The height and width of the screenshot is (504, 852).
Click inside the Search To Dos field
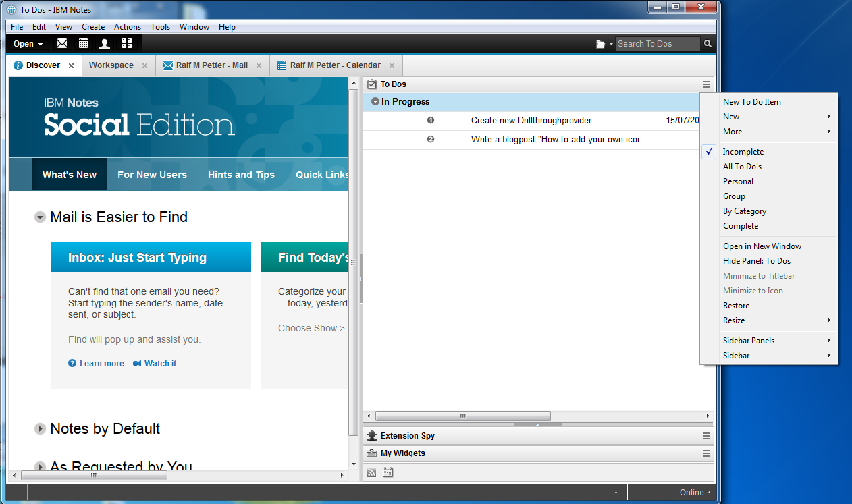(656, 44)
